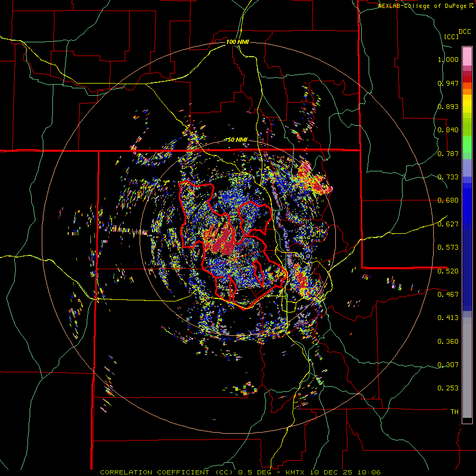
Task: Click the red echo cluster northeast of radar
Action: point(314,179)
